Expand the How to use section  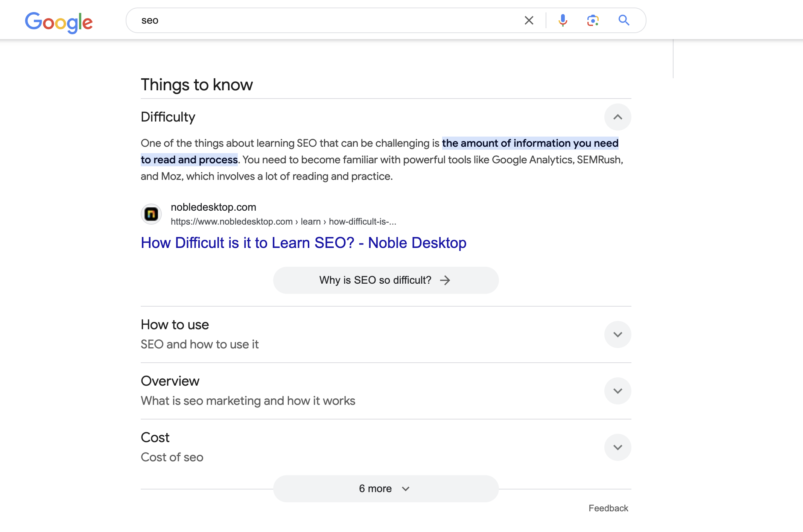617,334
